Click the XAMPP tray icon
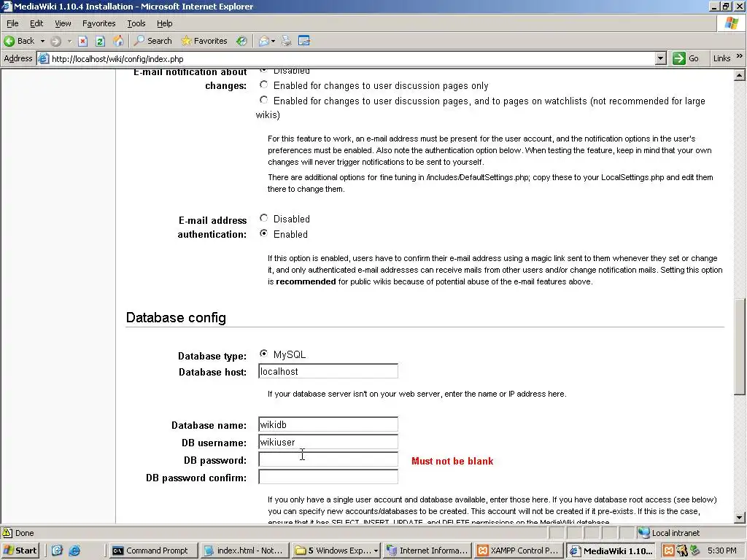 669,551
